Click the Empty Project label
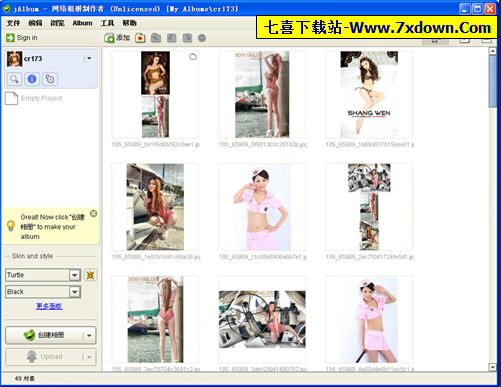This screenshot has height=387, width=501. point(41,98)
